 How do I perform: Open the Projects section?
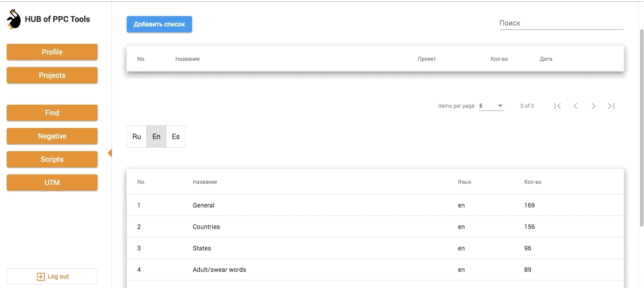pos(52,75)
